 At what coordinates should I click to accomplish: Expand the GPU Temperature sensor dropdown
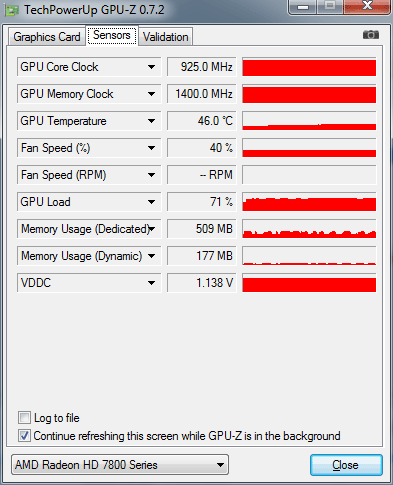coord(151,121)
